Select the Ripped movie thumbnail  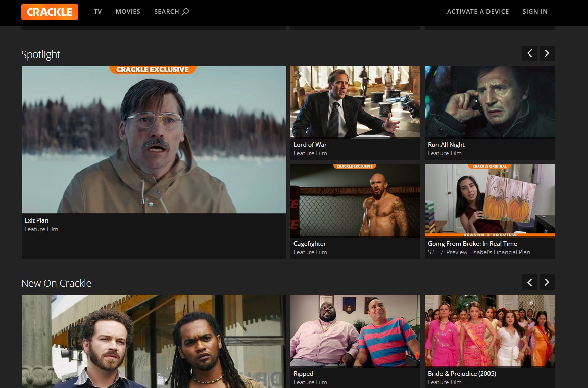(355, 330)
